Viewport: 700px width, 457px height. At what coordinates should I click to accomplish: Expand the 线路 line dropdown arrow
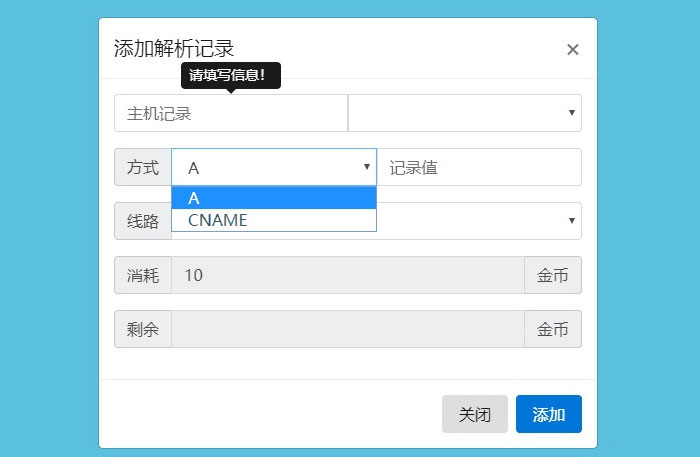click(571, 220)
